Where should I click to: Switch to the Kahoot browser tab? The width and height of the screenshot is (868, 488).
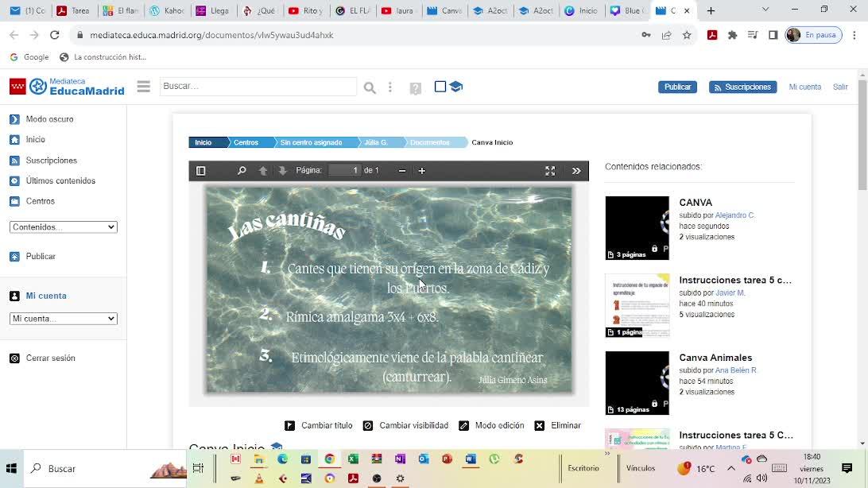click(x=167, y=10)
